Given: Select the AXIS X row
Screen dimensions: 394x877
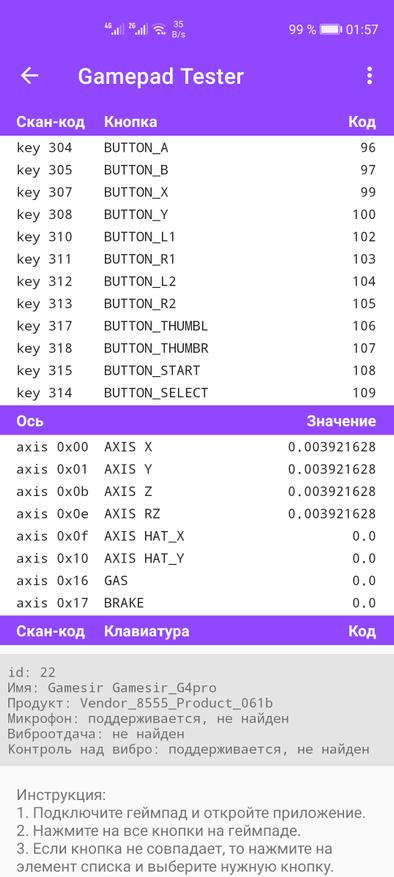Looking at the screenshot, I should tap(197, 447).
